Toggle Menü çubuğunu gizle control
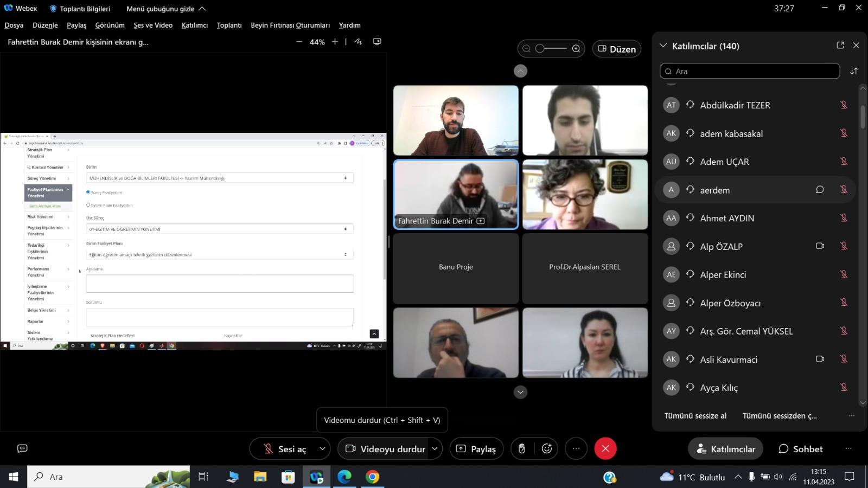Viewport: 868px width, 488px height. pyautogui.click(x=166, y=9)
